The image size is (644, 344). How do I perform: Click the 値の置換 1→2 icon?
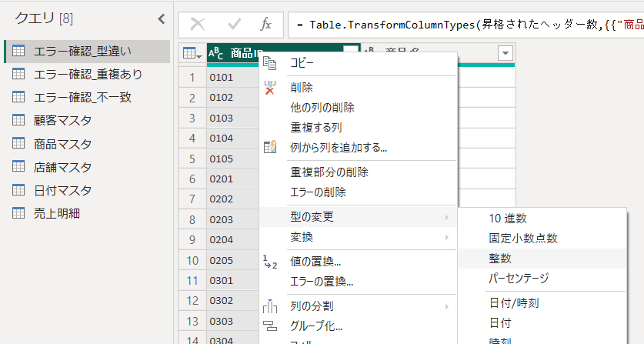coord(270,262)
